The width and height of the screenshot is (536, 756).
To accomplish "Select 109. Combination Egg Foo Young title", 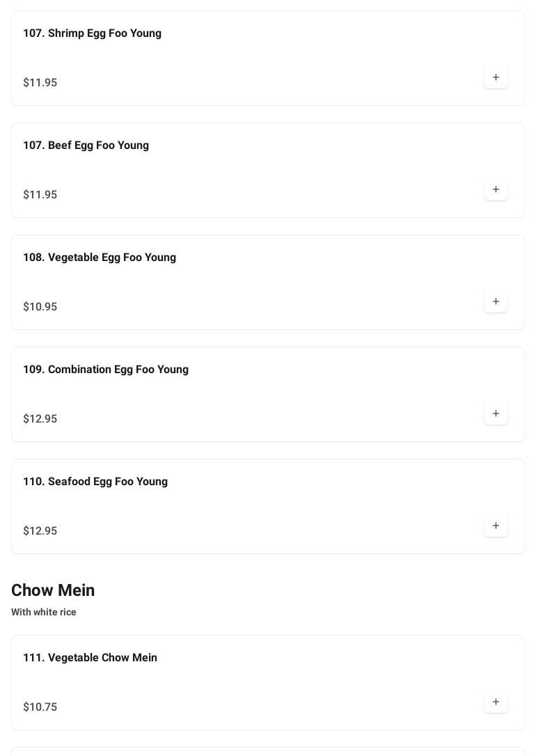I will pos(106,370).
